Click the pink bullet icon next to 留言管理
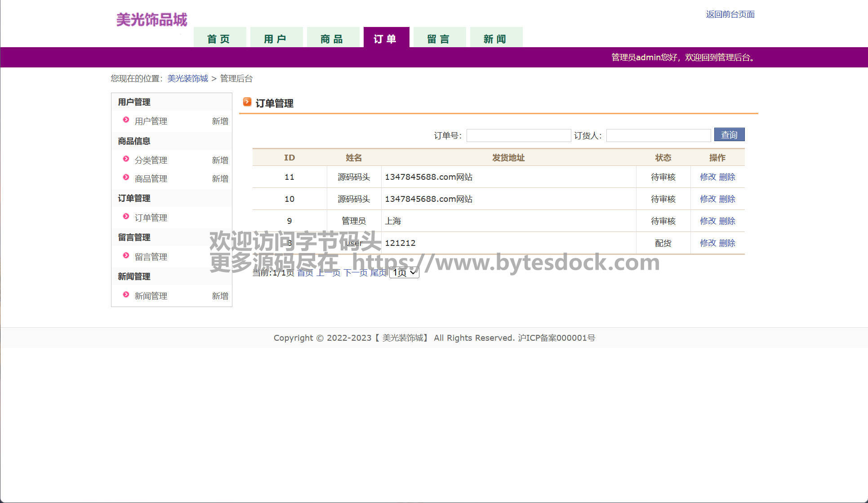 [x=126, y=255]
